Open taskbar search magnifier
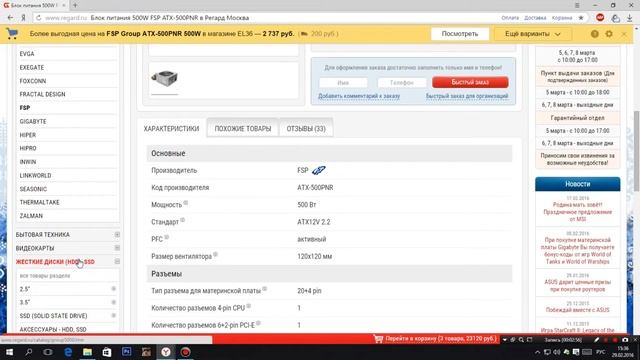This screenshot has height=360, width=640. (29, 352)
